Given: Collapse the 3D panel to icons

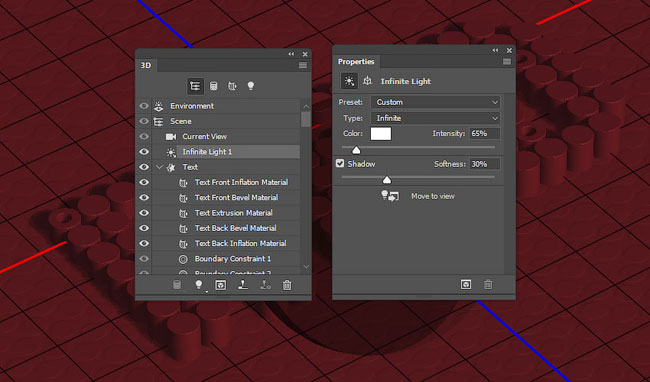Looking at the screenshot, I should pyautogui.click(x=291, y=54).
